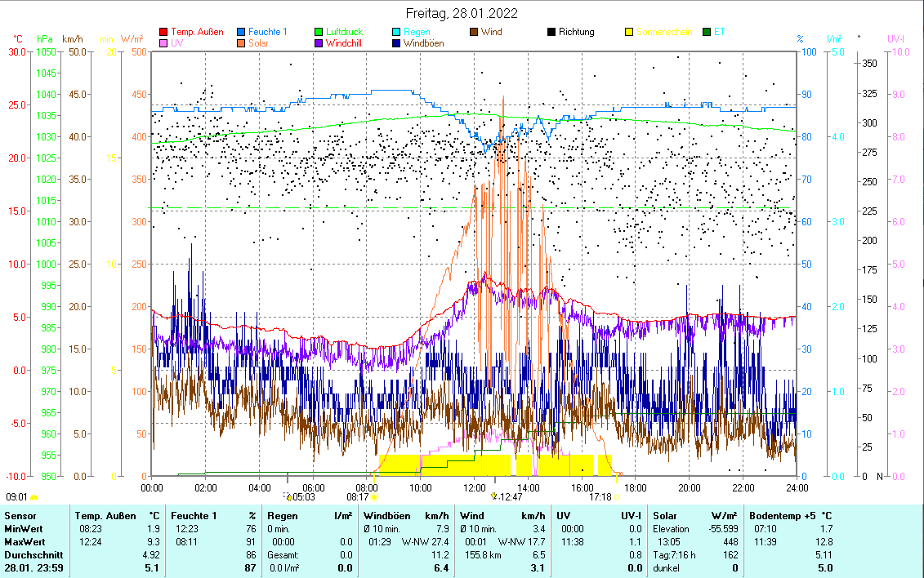Click the purple Windchill legend icon
Image resolution: width=924 pixels, height=578 pixels.
tap(319, 43)
